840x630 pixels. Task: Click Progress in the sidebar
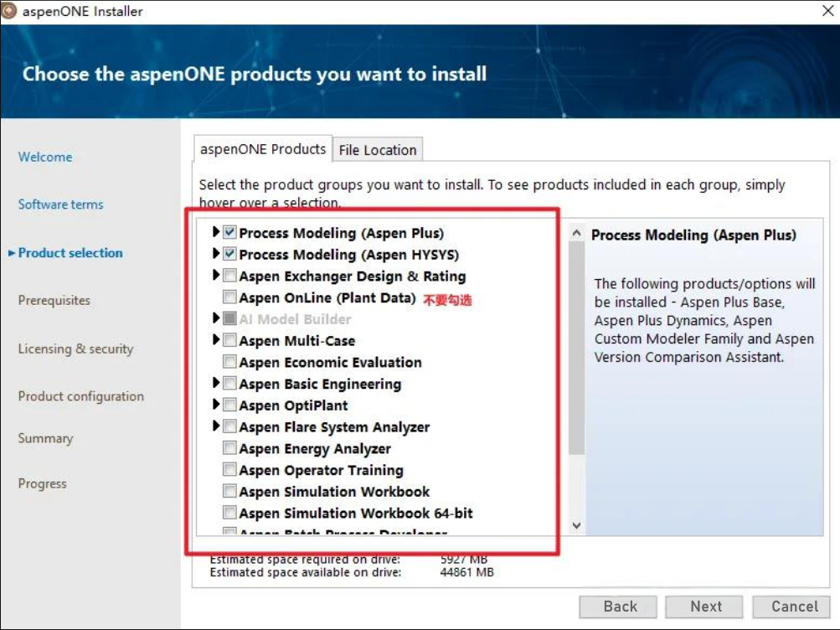pyautogui.click(x=43, y=483)
